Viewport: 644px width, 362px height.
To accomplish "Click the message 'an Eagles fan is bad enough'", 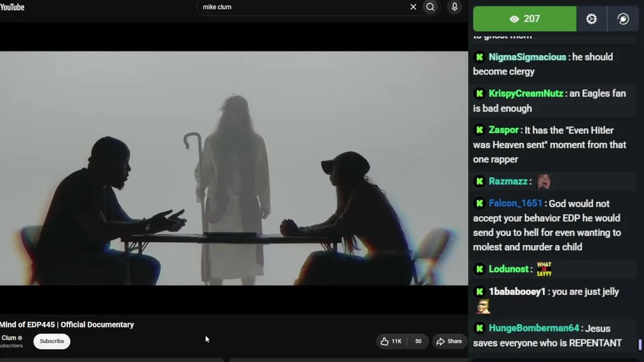I will tap(549, 101).
